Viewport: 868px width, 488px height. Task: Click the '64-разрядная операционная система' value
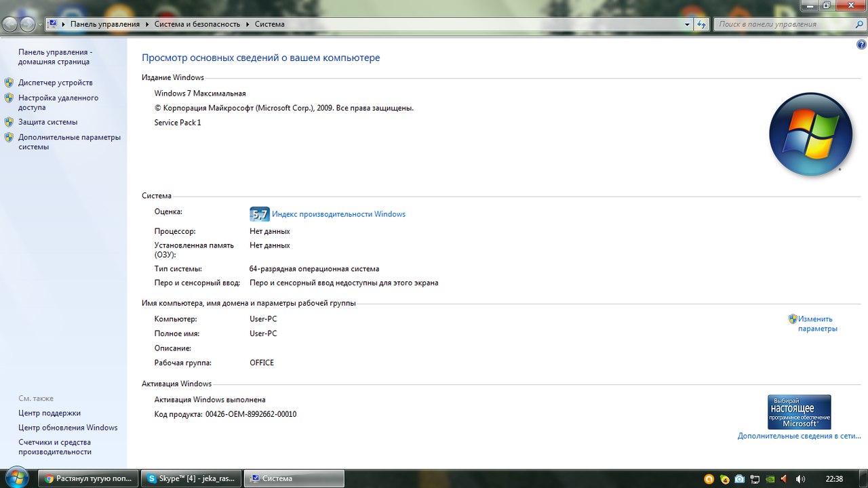(315, 269)
